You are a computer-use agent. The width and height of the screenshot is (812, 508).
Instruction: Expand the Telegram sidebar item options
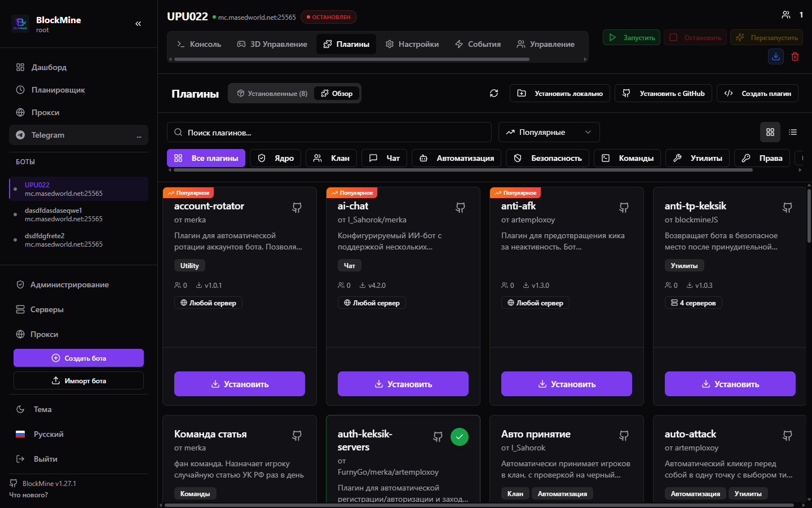click(x=139, y=135)
